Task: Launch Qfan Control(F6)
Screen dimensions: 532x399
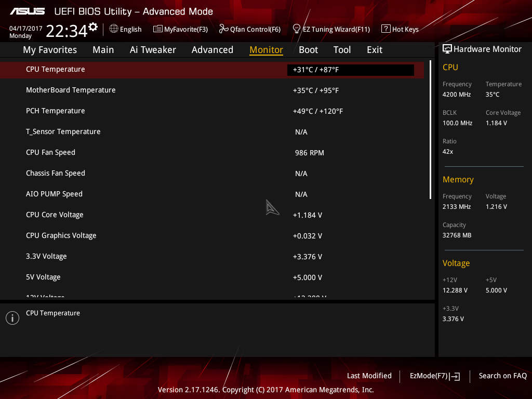Action: click(x=256, y=29)
